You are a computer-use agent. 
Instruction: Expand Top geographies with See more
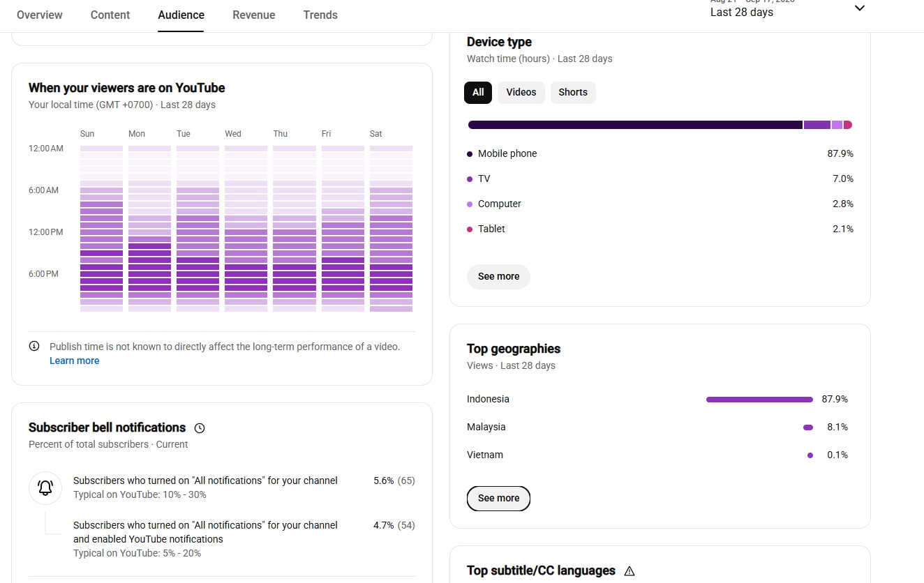pyautogui.click(x=498, y=499)
